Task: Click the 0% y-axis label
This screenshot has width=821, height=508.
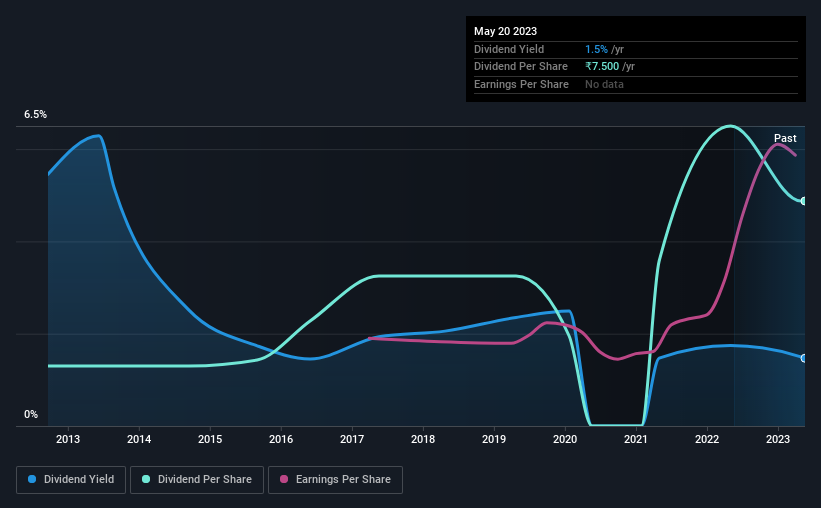Action: click(x=31, y=414)
